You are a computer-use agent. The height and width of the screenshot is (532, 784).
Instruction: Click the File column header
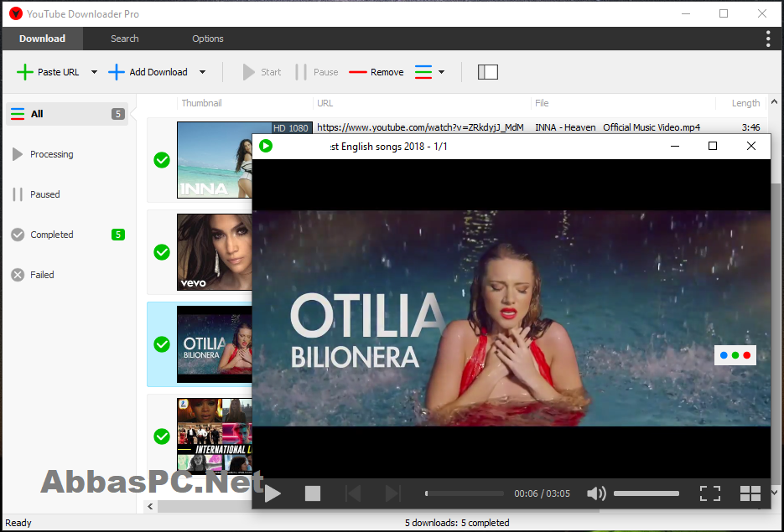pyautogui.click(x=542, y=103)
